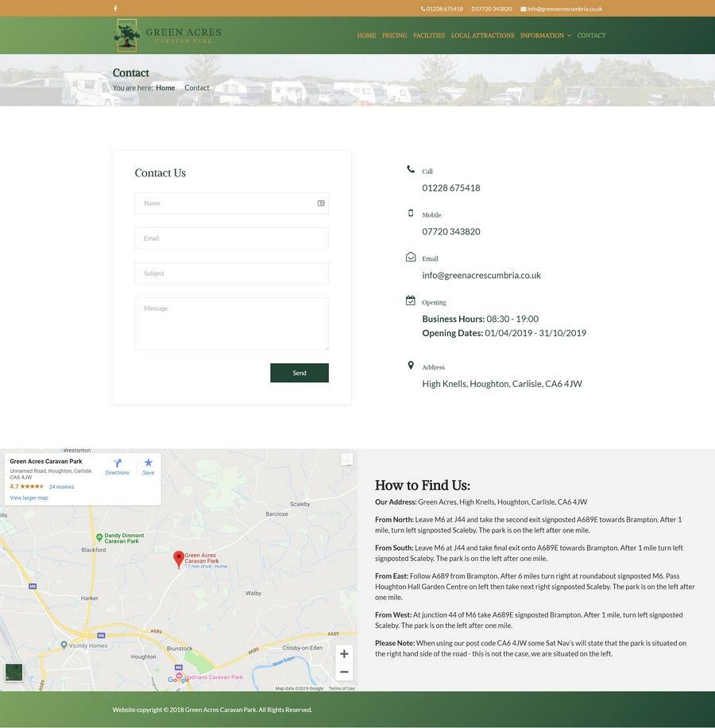This screenshot has width=715, height=728.
Task: Open the Pricing page
Action: click(394, 36)
